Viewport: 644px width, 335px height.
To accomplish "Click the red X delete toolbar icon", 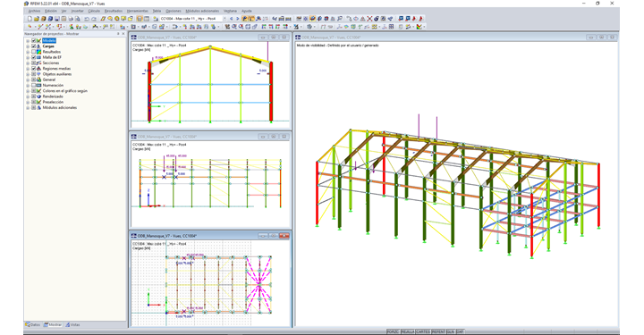I will click(x=369, y=19).
